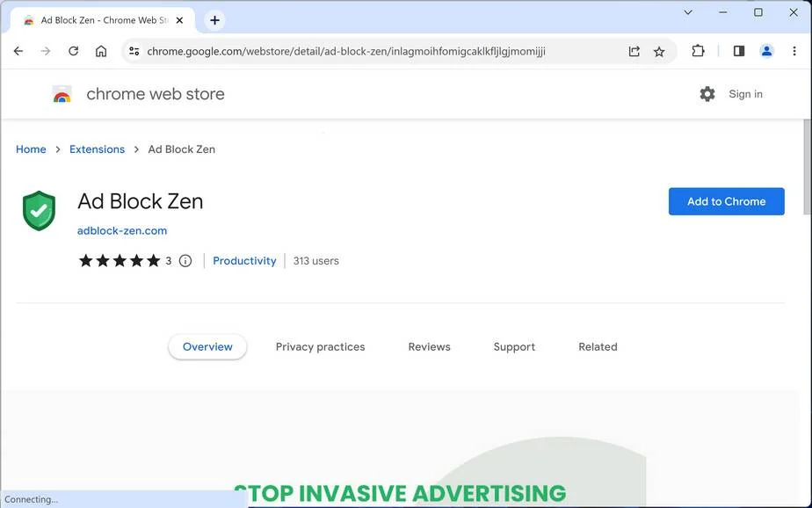This screenshot has width=812, height=508.
Task: Click the Add to Chrome button
Action: pos(726,201)
